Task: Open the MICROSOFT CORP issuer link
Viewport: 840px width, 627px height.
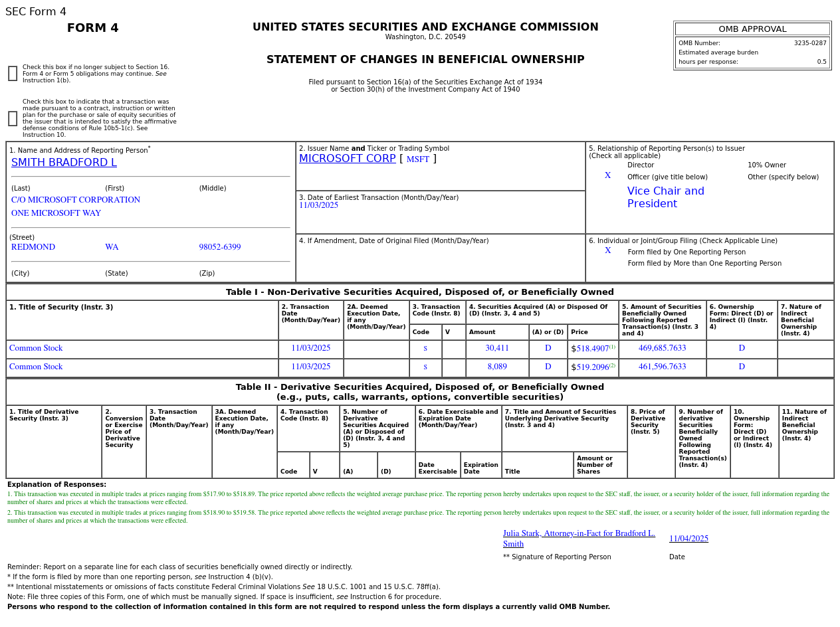Action: coord(347,159)
